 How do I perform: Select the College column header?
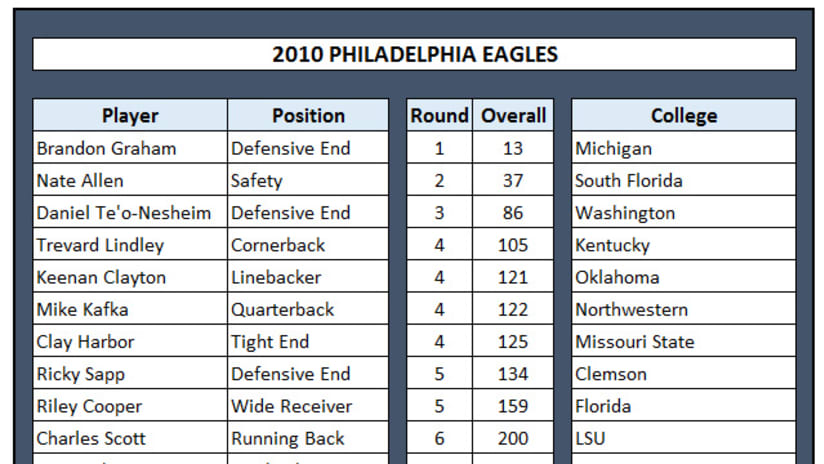[683, 115]
